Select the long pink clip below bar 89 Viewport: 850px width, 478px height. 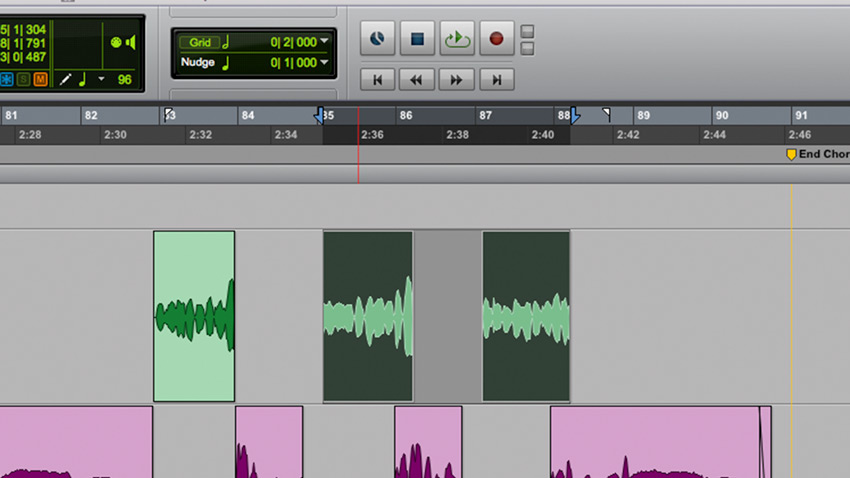pyautogui.click(x=655, y=442)
